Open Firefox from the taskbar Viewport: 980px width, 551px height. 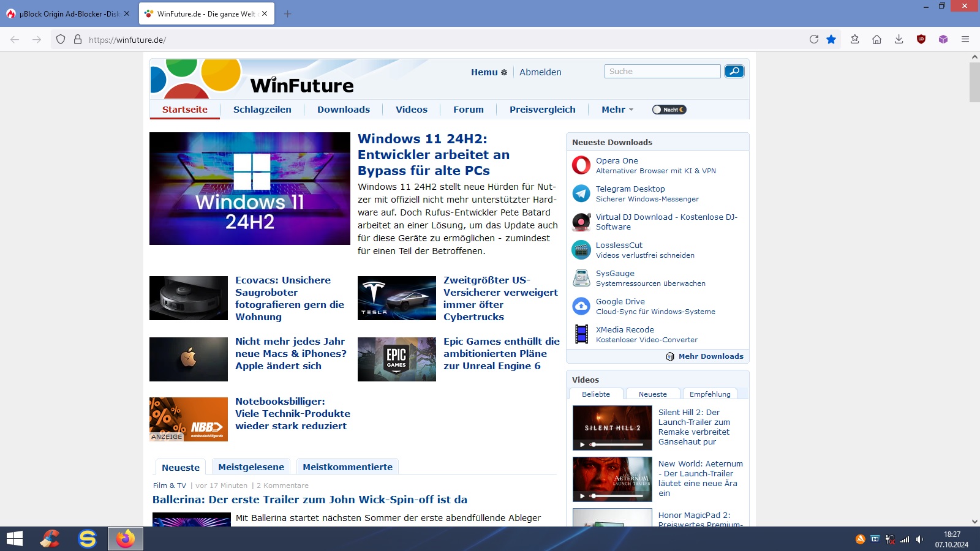[126, 539]
